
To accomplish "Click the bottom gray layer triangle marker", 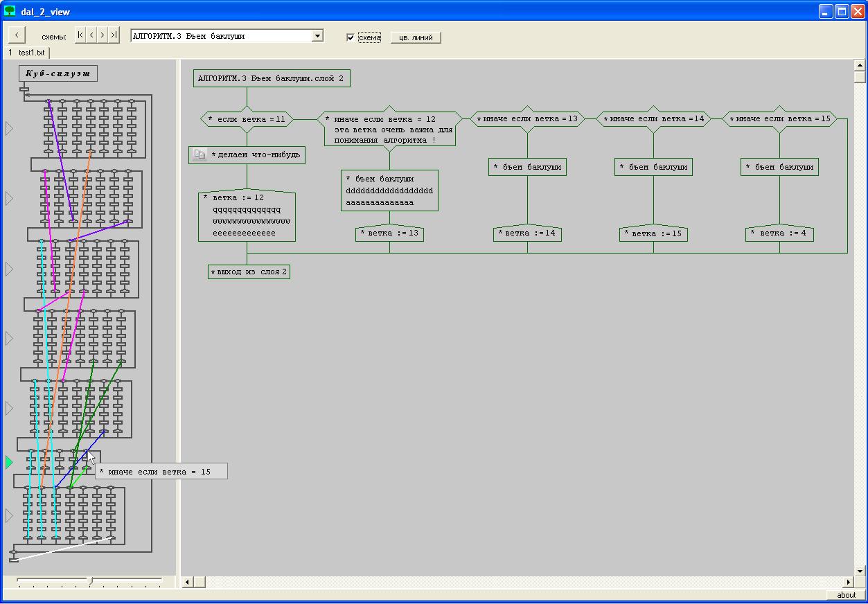I will tap(9, 515).
